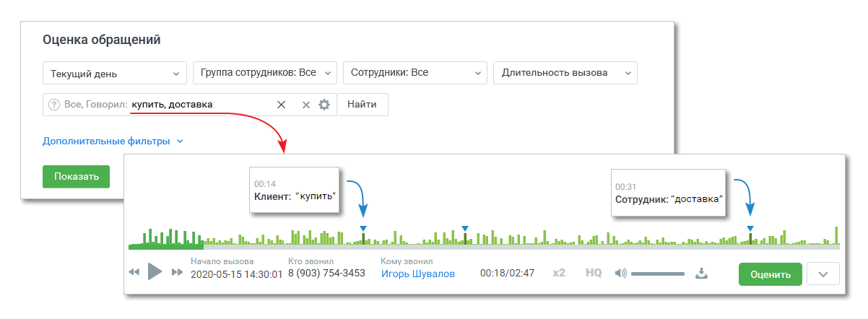This screenshot has height=319, width=868.
Task: Click the play button in the call player
Action: [x=155, y=272]
